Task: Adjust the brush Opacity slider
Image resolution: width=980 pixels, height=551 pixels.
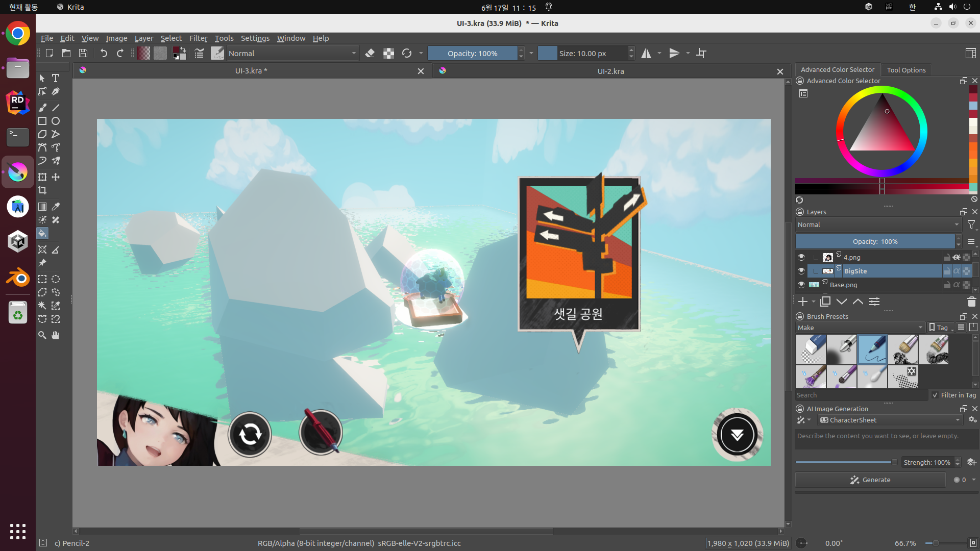Action: [472, 53]
